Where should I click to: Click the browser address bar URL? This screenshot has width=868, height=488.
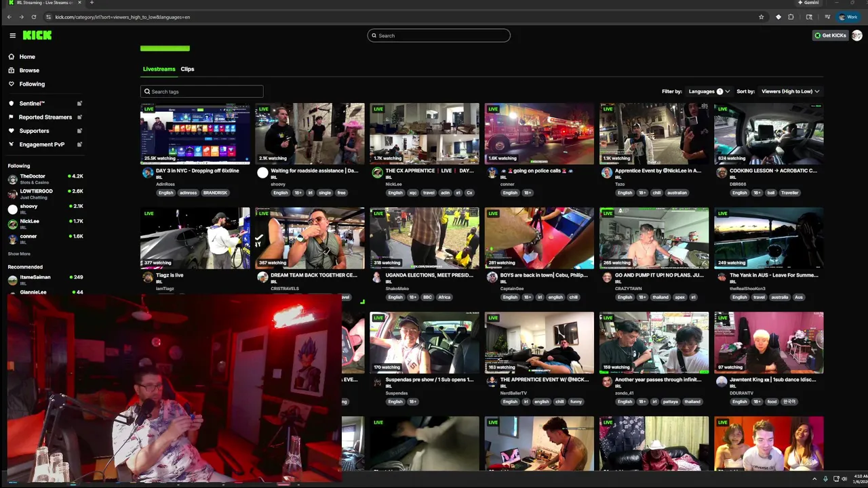click(x=122, y=17)
